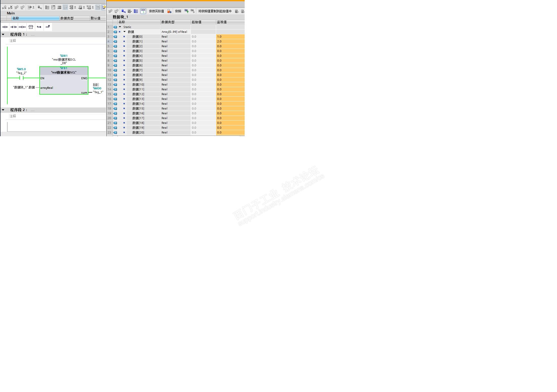Collapse 程序段 1 network
The width and height of the screenshot is (557, 392).
(x=3, y=35)
